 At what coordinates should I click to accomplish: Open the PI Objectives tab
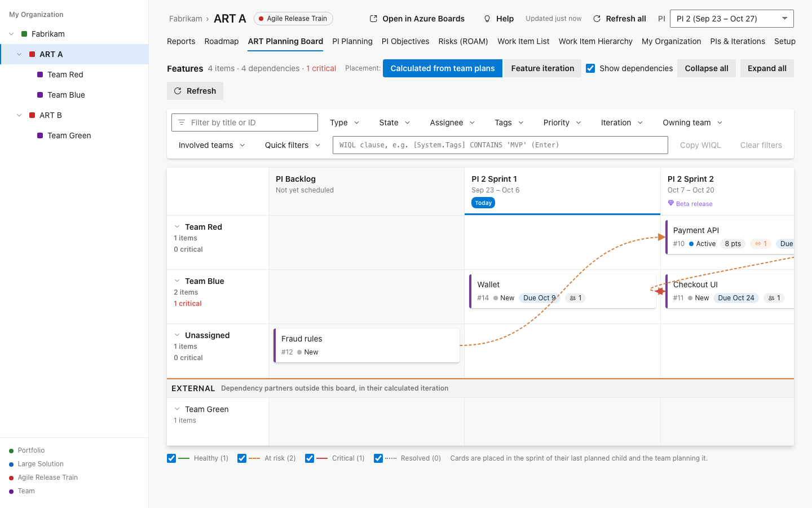point(405,41)
